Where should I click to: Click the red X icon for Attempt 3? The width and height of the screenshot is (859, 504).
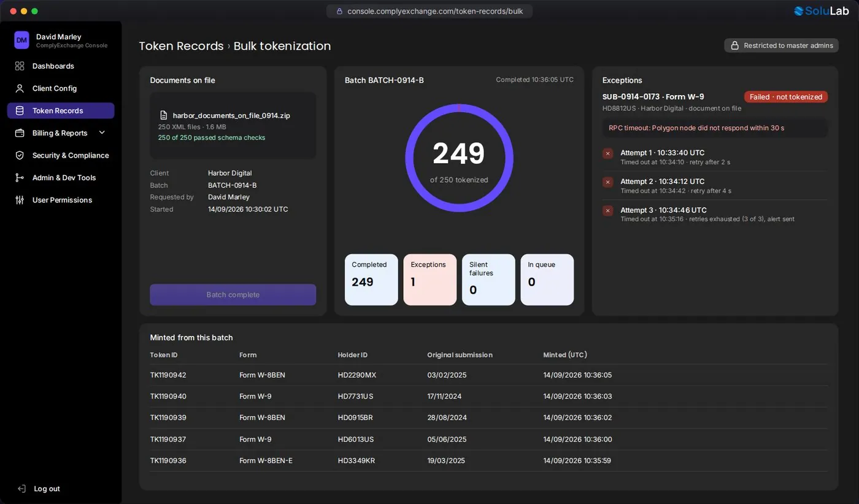click(x=607, y=211)
